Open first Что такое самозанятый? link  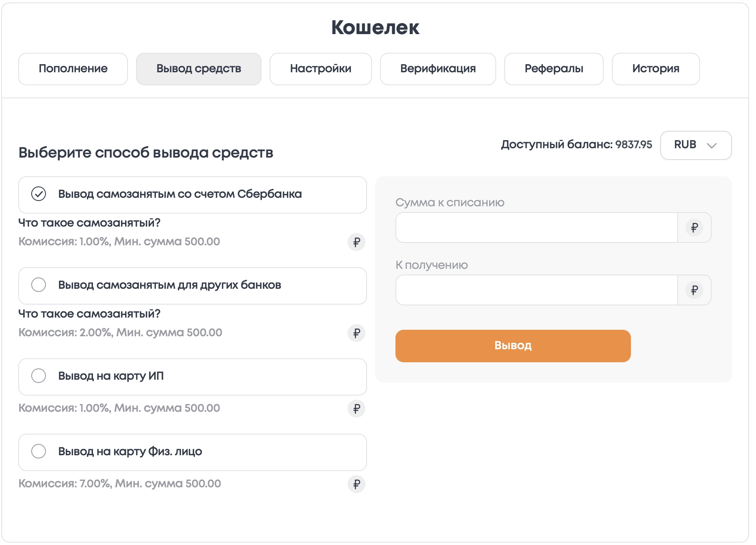pyautogui.click(x=89, y=223)
